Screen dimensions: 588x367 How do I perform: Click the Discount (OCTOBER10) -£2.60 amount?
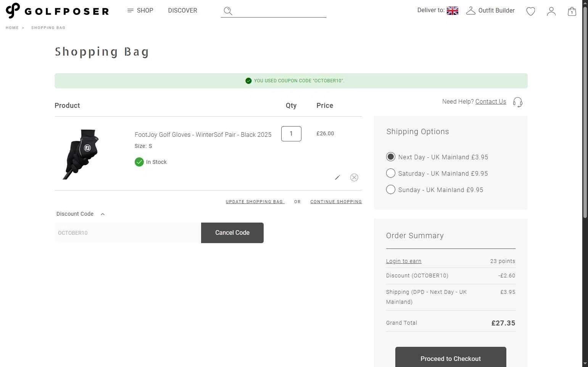point(507,276)
